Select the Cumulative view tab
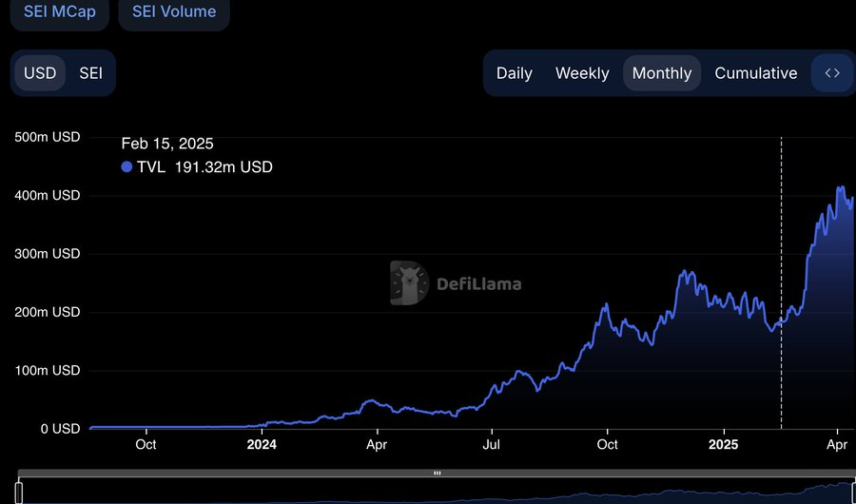This screenshot has width=856, height=504. 755,73
